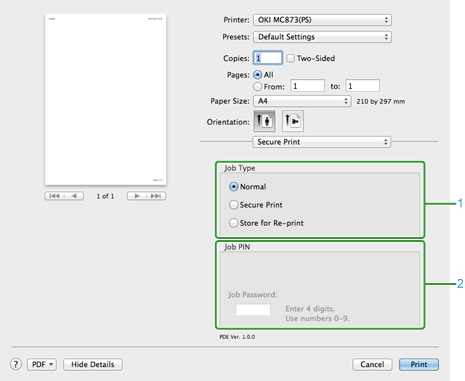Open the Printer dropdown OKI MC873(PS)
Screen dimensions: 465x381
322,20
